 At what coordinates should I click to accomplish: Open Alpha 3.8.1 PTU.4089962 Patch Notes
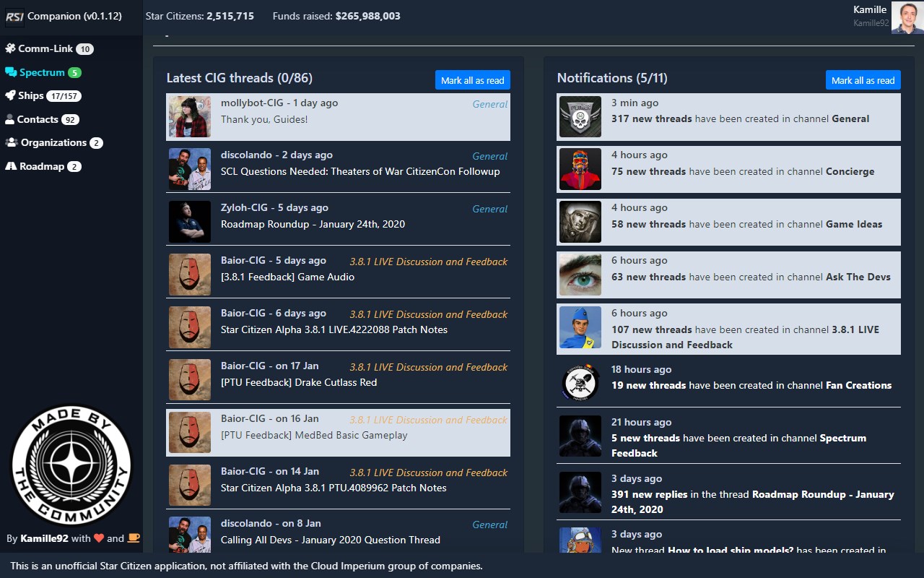pyautogui.click(x=334, y=488)
